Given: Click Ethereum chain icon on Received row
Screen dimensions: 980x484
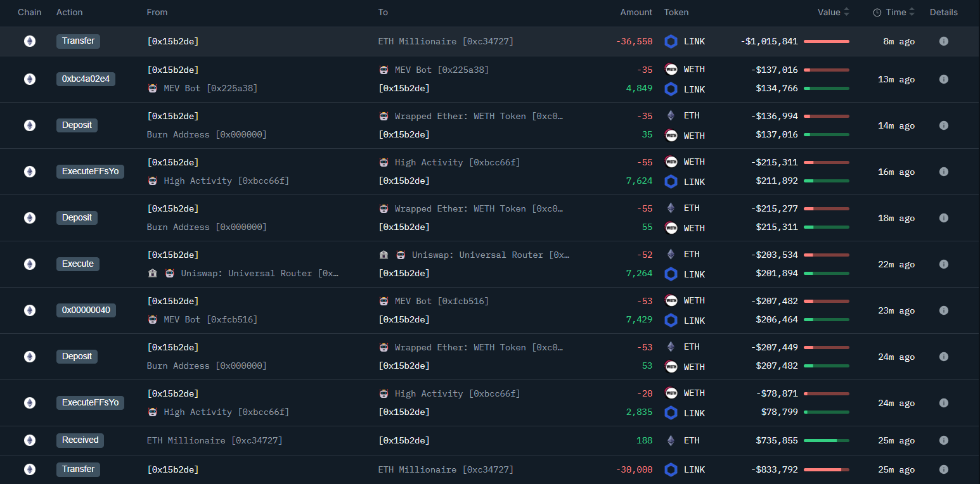Looking at the screenshot, I should pyautogui.click(x=30, y=440).
